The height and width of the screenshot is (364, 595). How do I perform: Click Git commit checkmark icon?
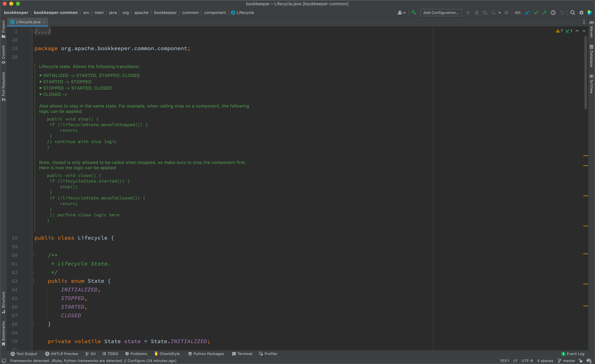(536, 13)
